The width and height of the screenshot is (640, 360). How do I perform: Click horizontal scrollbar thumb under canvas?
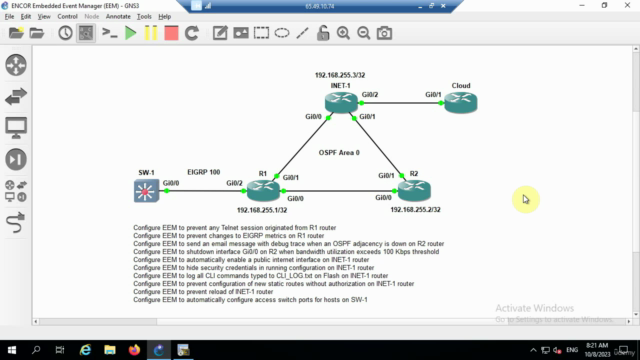click(98, 322)
